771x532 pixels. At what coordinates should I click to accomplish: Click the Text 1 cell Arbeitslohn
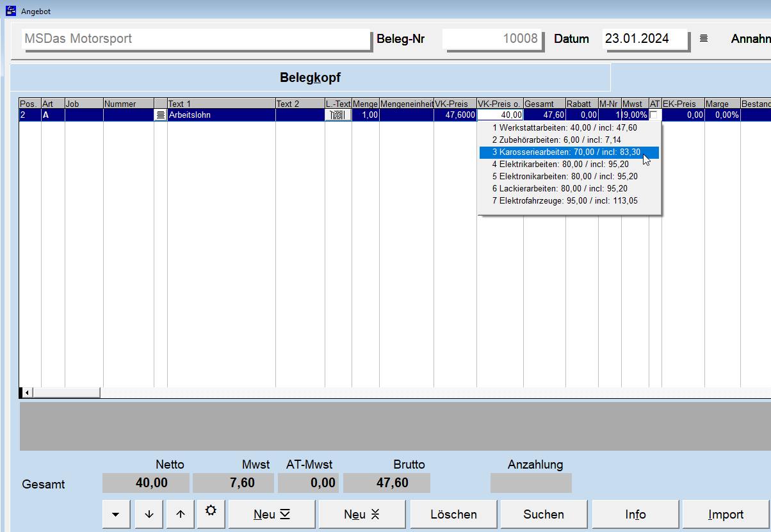pyautogui.click(x=221, y=115)
